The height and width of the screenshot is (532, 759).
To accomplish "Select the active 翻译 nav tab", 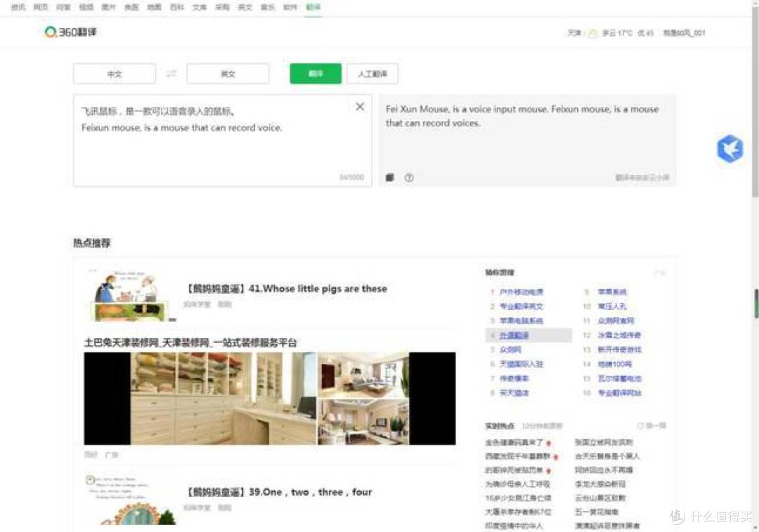I will tap(313, 7).
